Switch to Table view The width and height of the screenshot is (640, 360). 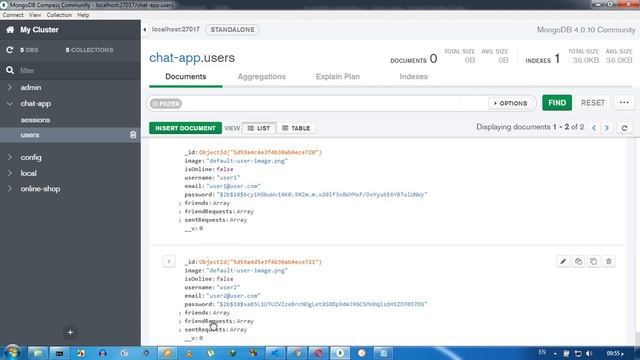296,128
